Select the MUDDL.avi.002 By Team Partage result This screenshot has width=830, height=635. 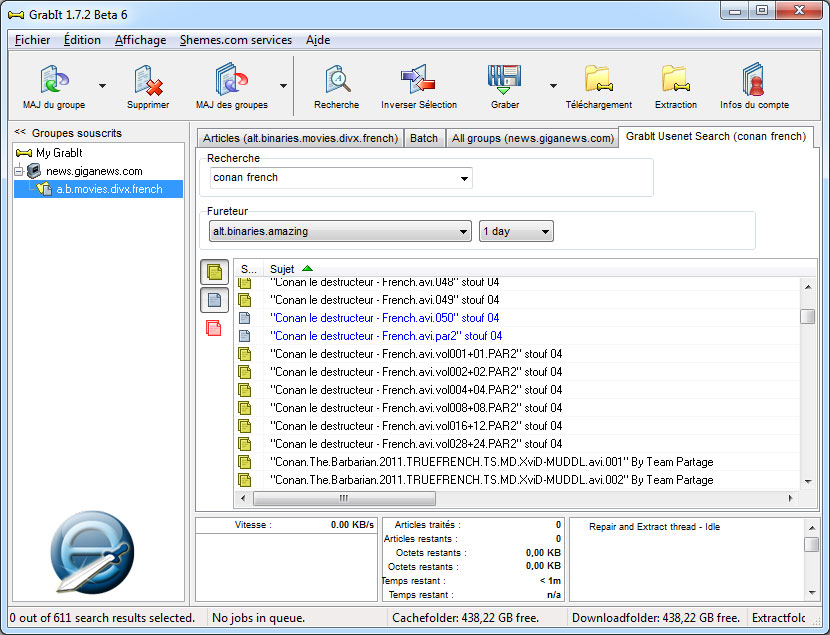tap(492, 480)
